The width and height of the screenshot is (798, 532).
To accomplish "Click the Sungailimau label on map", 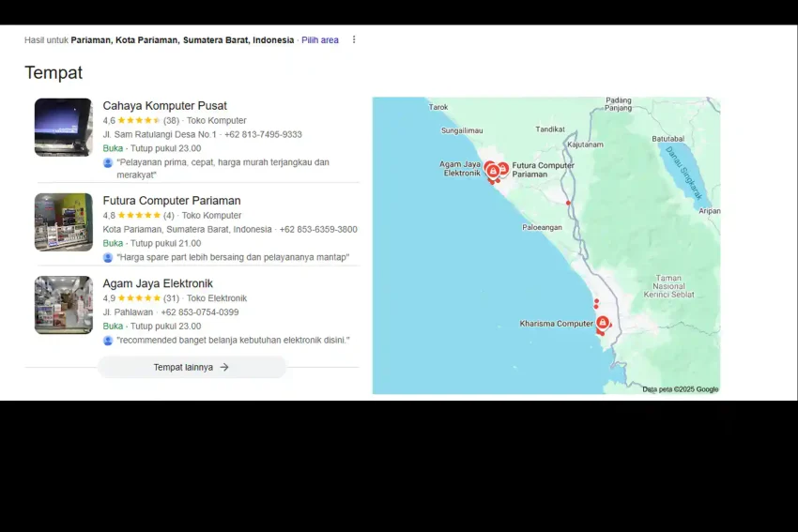I will pyautogui.click(x=462, y=130).
